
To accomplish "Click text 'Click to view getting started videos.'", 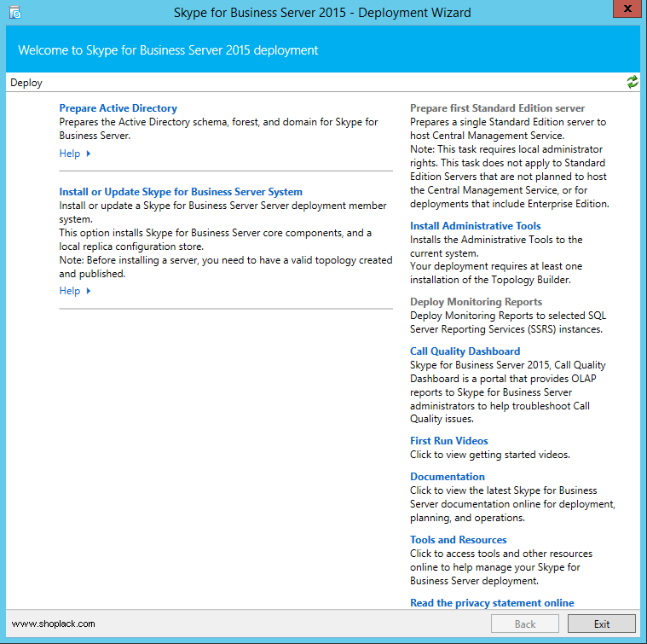I will tap(490, 455).
